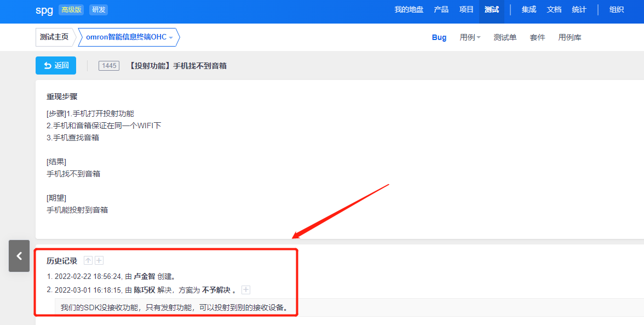Screen dimensions: 644x325
Task: Click the 历史记录 heading
Action: 62,261
